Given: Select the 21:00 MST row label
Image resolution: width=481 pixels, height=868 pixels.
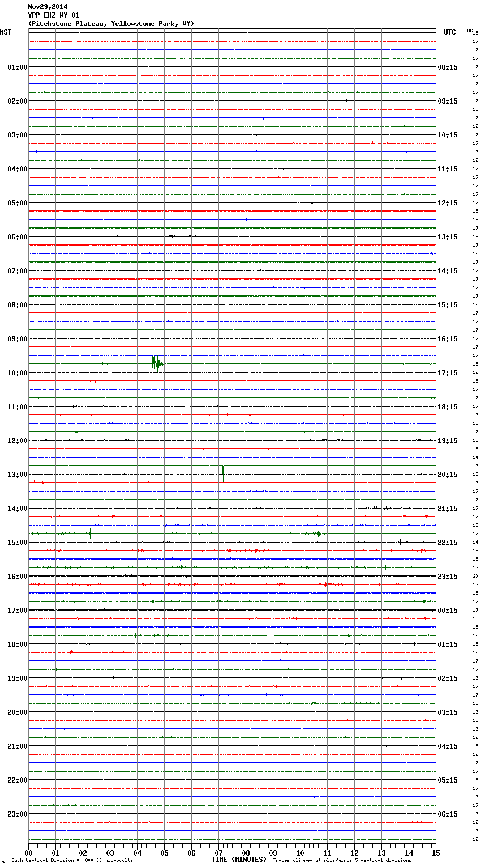Looking at the screenshot, I should 18,746.
